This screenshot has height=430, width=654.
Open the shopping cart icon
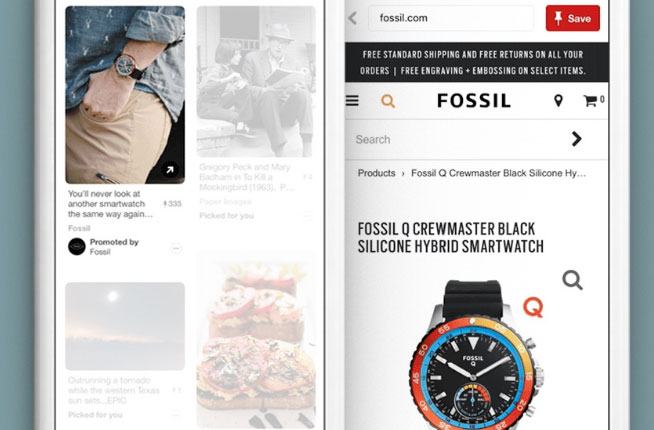point(590,101)
